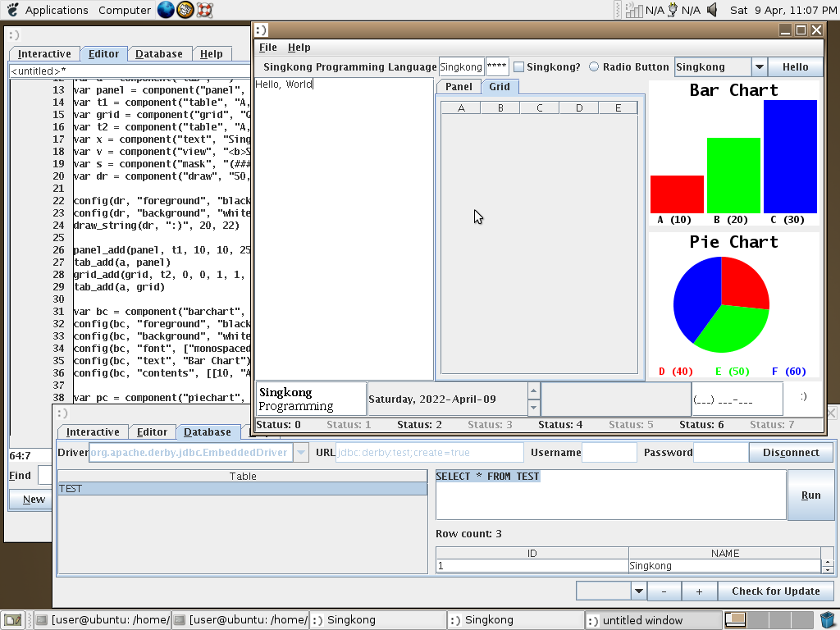
Task: Click the show desktop icon in bottom panel
Action: click(x=11, y=620)
